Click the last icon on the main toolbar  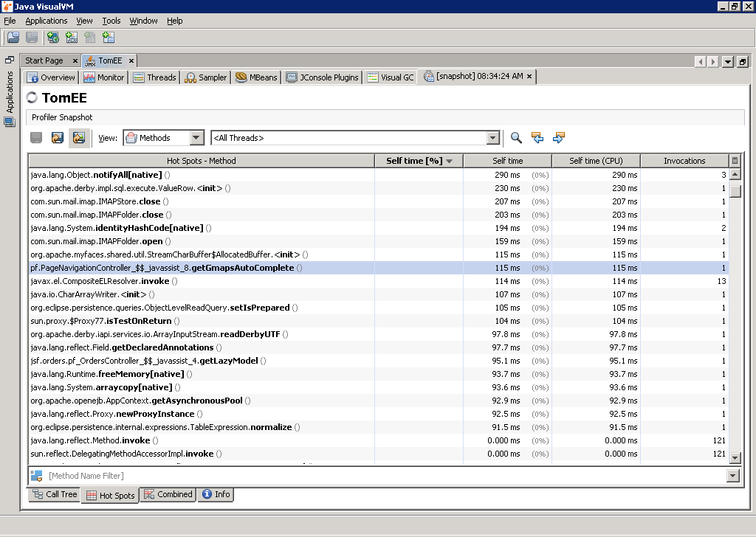coord(109,37)
